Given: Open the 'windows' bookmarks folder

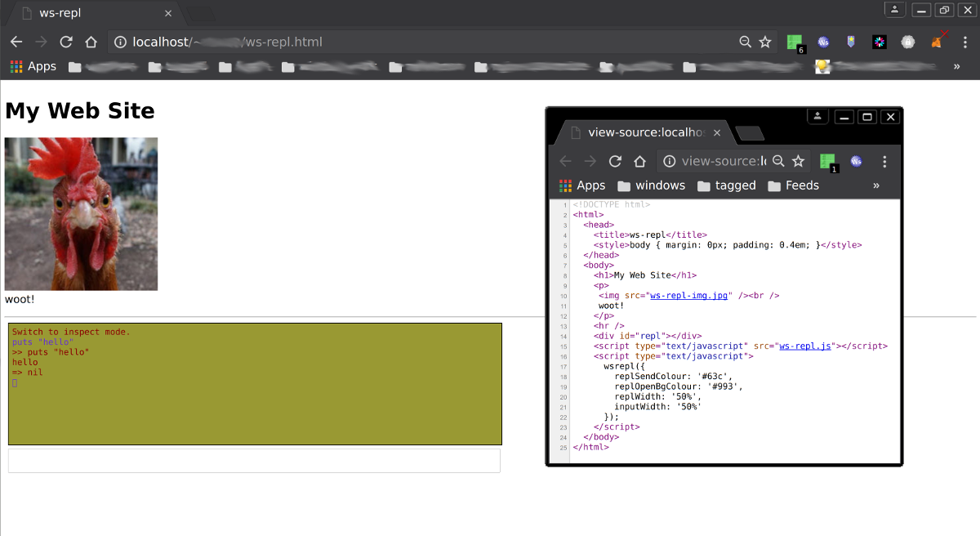Looking at the screenshot, I should click(651, 185).
